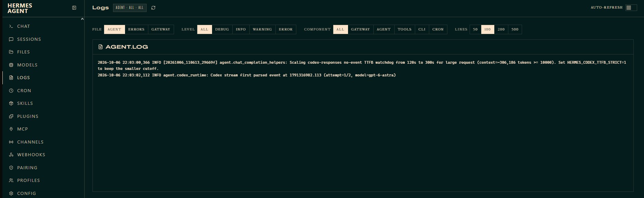The height and width of the screenshot is (198, 644).
Task: Go to Webhooks in sidebar
Action: pos(44,155)
